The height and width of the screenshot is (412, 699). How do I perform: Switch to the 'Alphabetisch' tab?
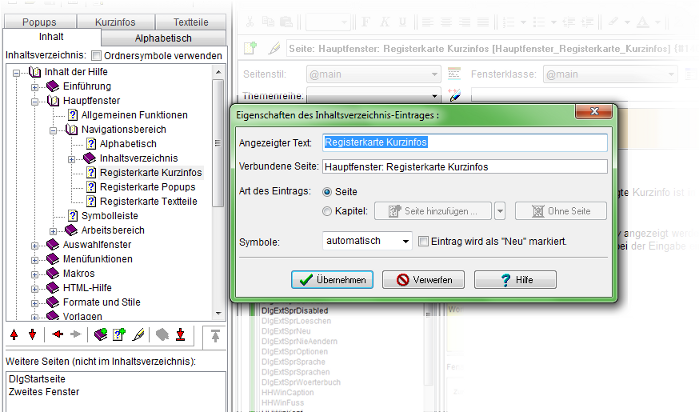pyautogui.click(x=163, y=37)
